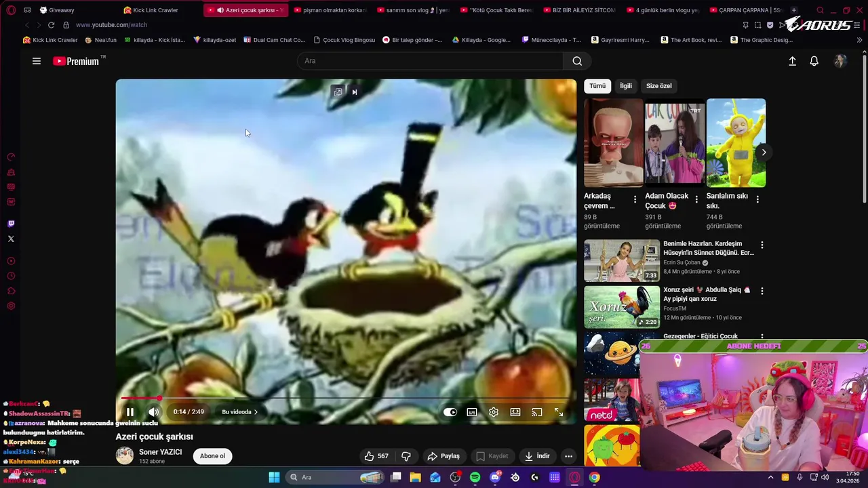Select the 'Tümü' filter chip
The height and width of the screenshot is (488, 868).
597,86
